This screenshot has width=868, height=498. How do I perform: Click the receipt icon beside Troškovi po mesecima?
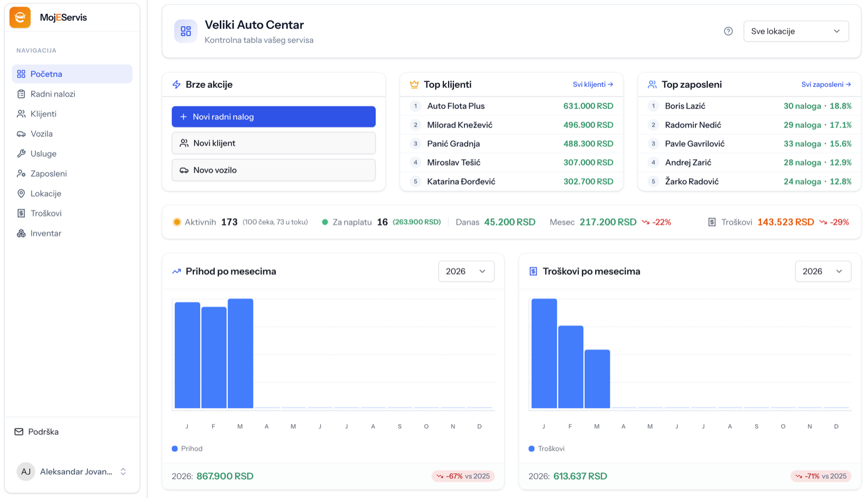(x=533, y=271)
